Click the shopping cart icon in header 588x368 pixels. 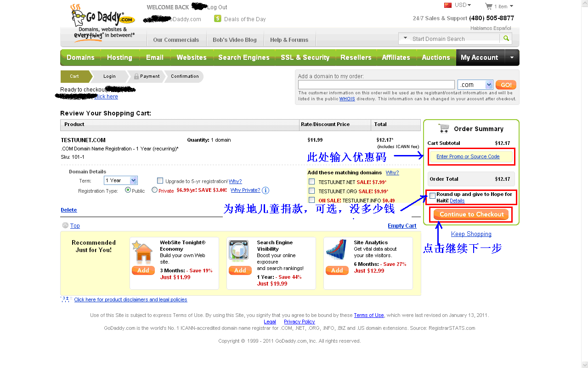coord(488,6)
